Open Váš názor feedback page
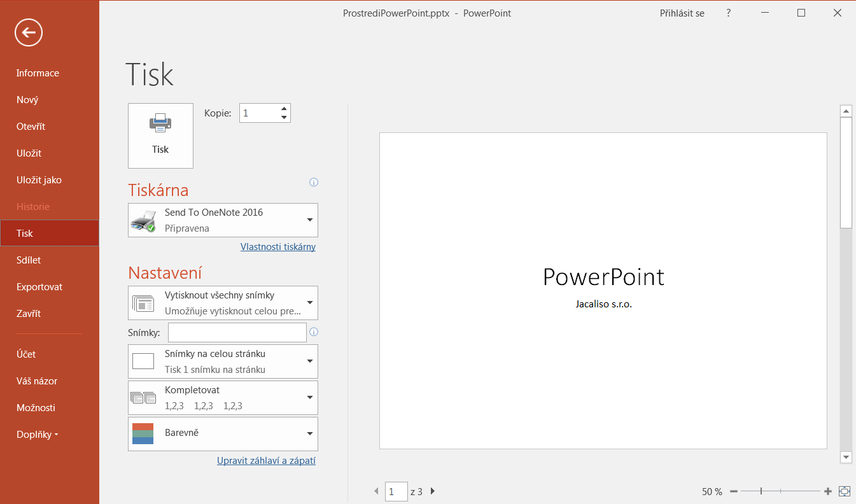 coord(50,381)
